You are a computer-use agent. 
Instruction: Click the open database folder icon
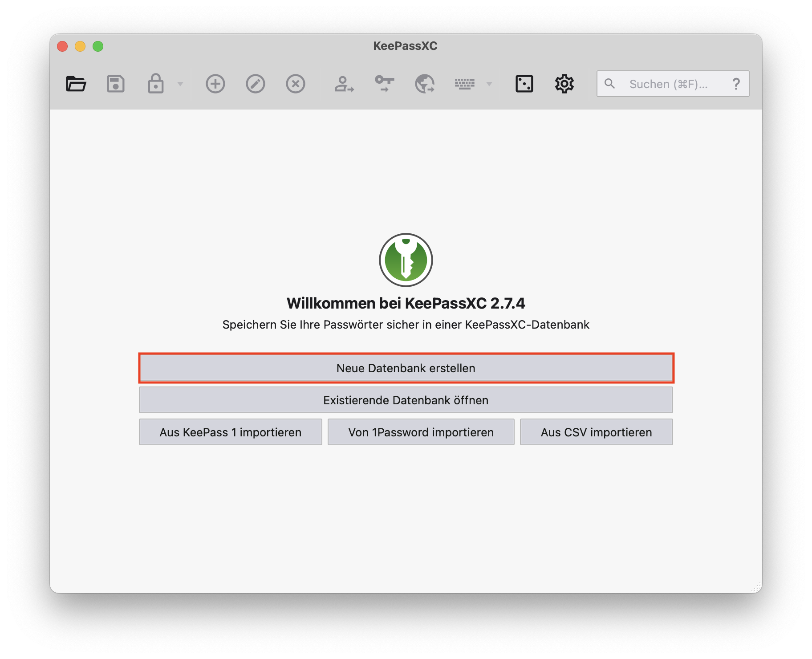point(76,84)
